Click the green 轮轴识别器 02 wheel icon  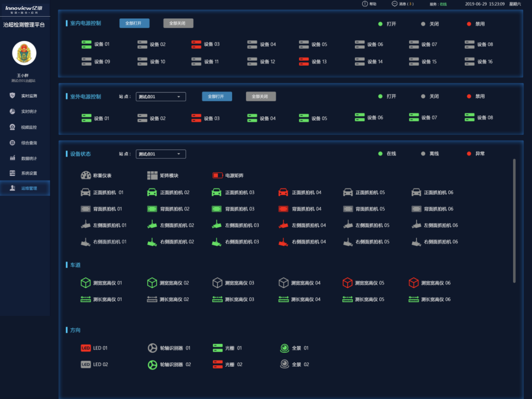click(x=152, y=364)
